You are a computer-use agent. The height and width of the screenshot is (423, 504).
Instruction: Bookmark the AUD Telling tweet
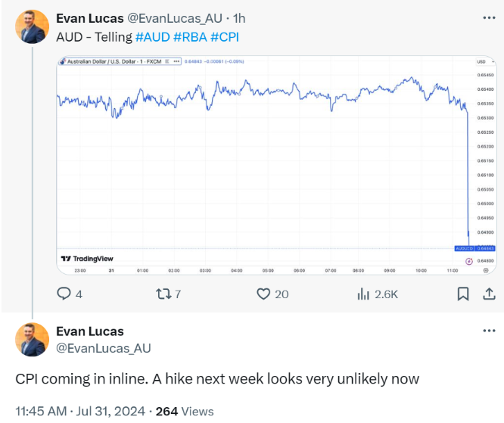click(x=463, y=294)
